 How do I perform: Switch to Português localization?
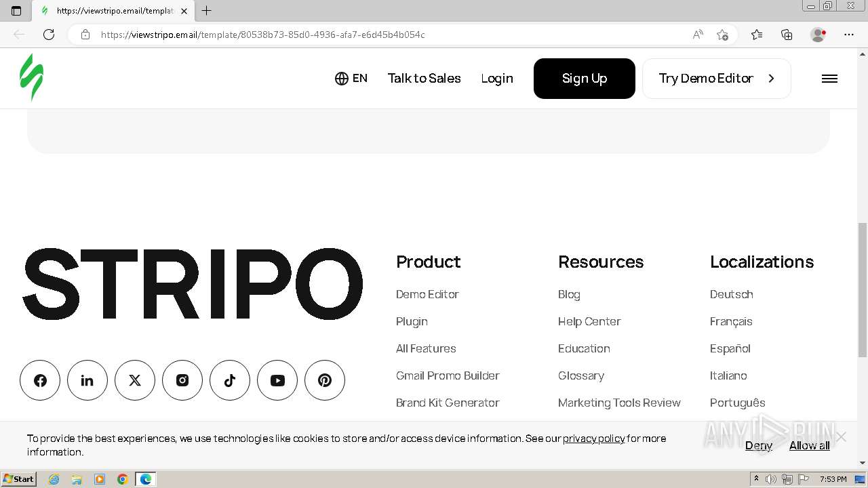click(738, 403)
